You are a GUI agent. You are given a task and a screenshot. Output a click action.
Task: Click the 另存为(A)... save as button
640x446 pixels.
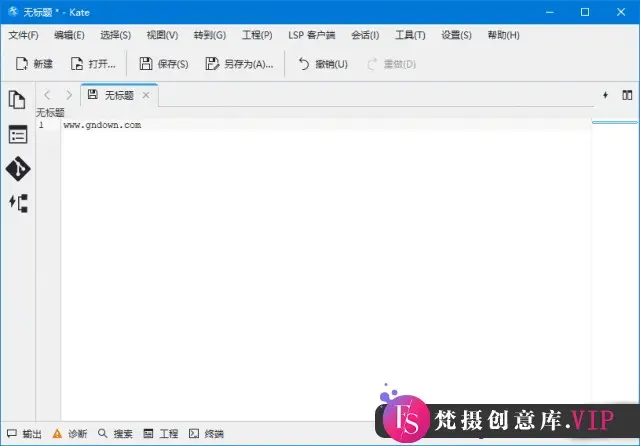click(x=239, y=64)
